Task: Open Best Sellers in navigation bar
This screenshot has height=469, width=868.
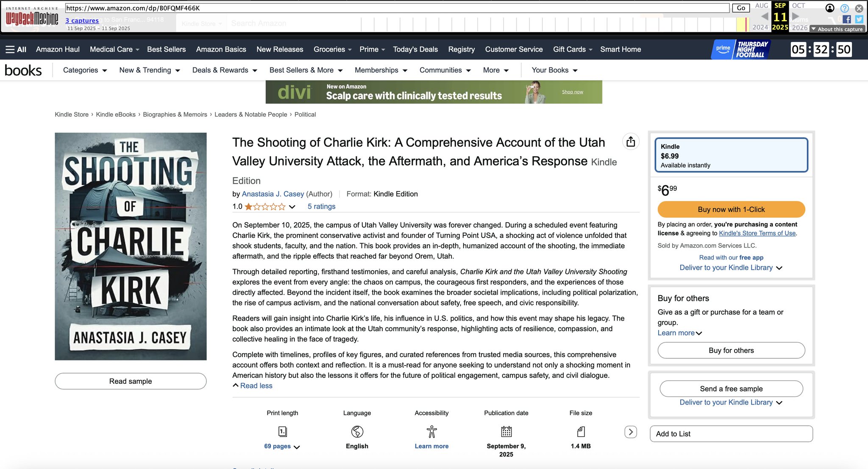Action: (166, 50)
